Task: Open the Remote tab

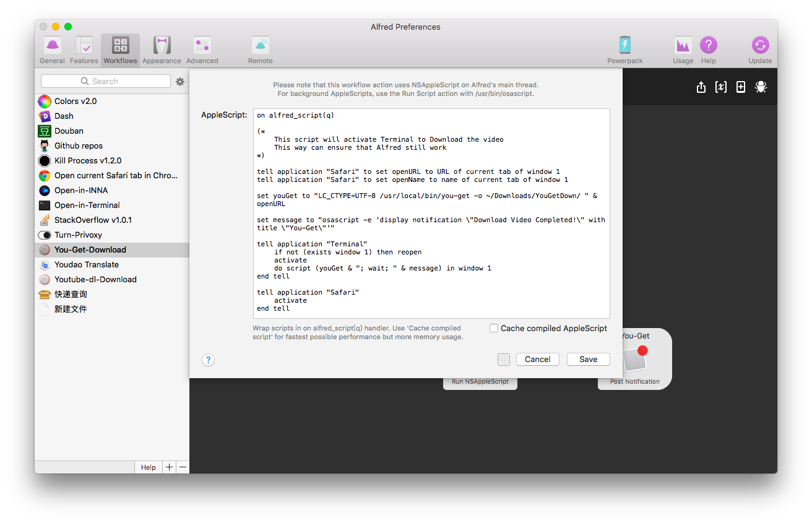Action: click(261, 50)
